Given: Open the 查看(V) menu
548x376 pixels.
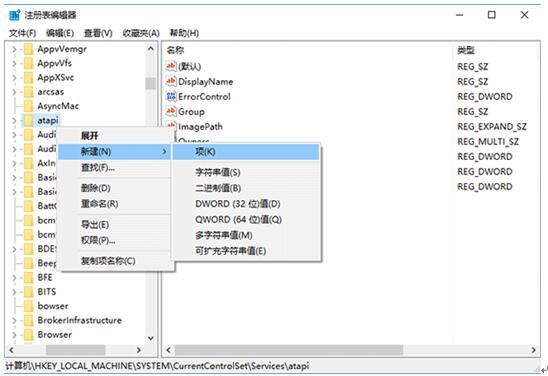Looking at the screenshot, I should coord(98,33).
